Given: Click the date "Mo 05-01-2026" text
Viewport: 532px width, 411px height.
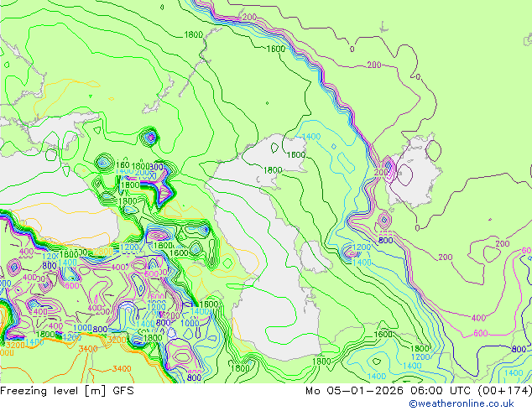Looking at the screenshot, I should pyautogui.click(x=354, y=391).
